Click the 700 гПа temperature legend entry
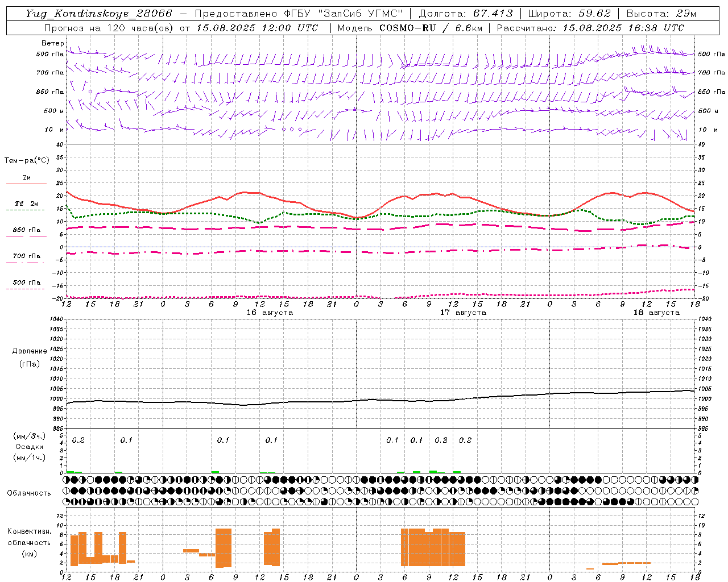This screenshot has height=582, width=728. click(x=26, y=256)
